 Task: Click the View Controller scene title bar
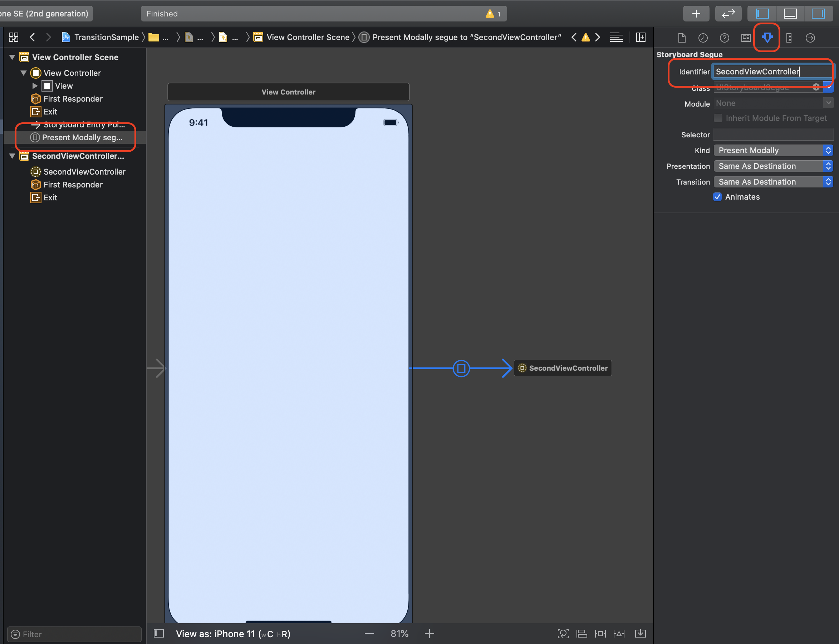pos(289,92)
